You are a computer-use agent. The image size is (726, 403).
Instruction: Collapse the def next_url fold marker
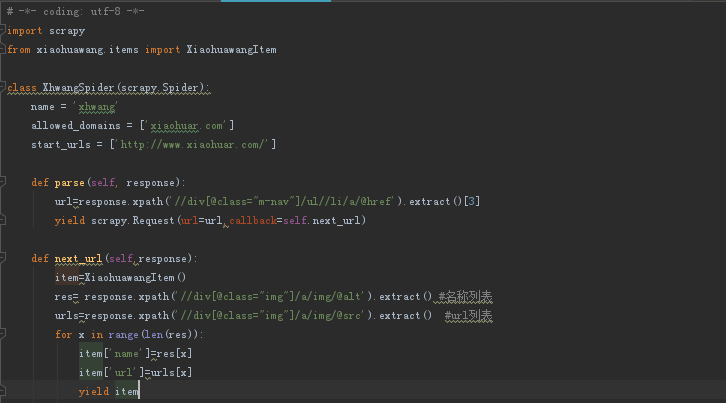(2, 258)
